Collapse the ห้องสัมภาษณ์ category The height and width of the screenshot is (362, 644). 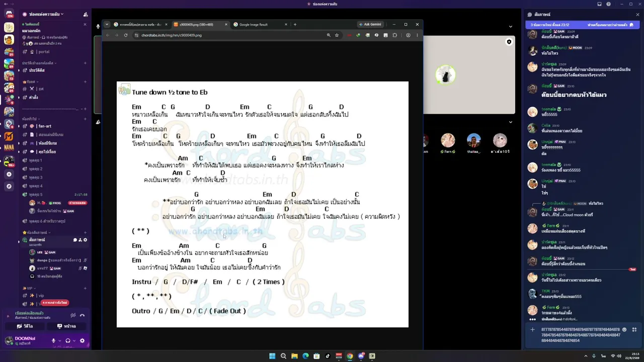36,233
